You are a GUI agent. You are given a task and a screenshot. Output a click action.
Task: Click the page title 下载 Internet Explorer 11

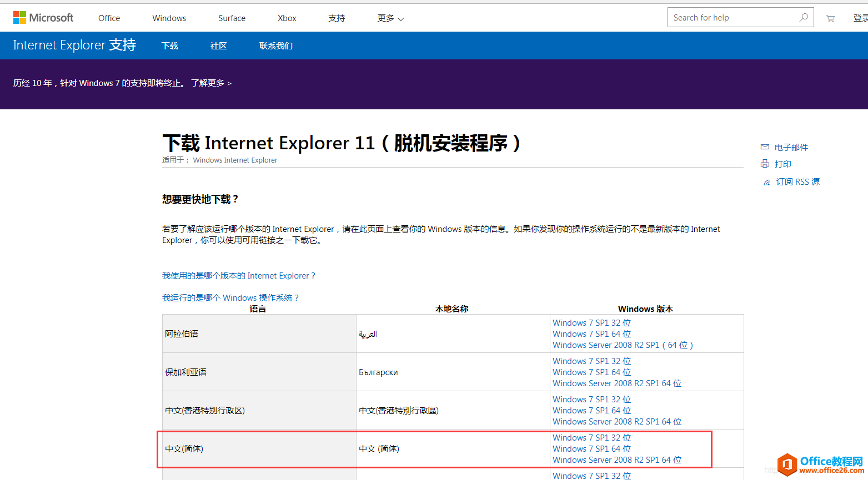coord(342,143)
